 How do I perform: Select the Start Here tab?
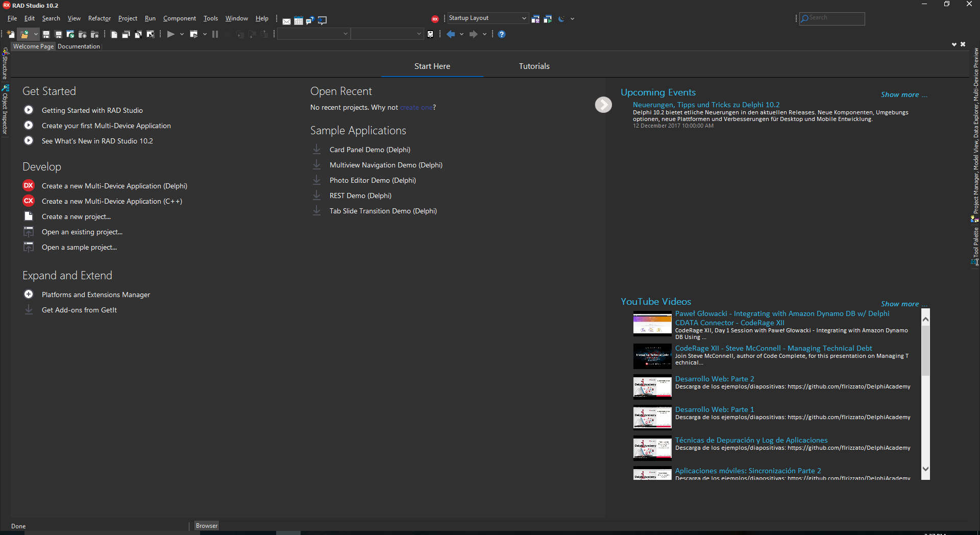click(432, 66)
